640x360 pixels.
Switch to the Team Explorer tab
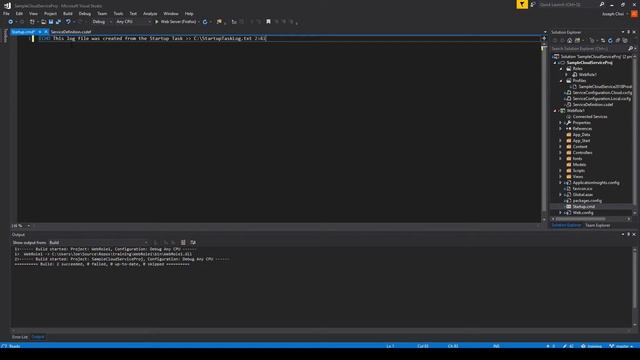tap(598, 225)
